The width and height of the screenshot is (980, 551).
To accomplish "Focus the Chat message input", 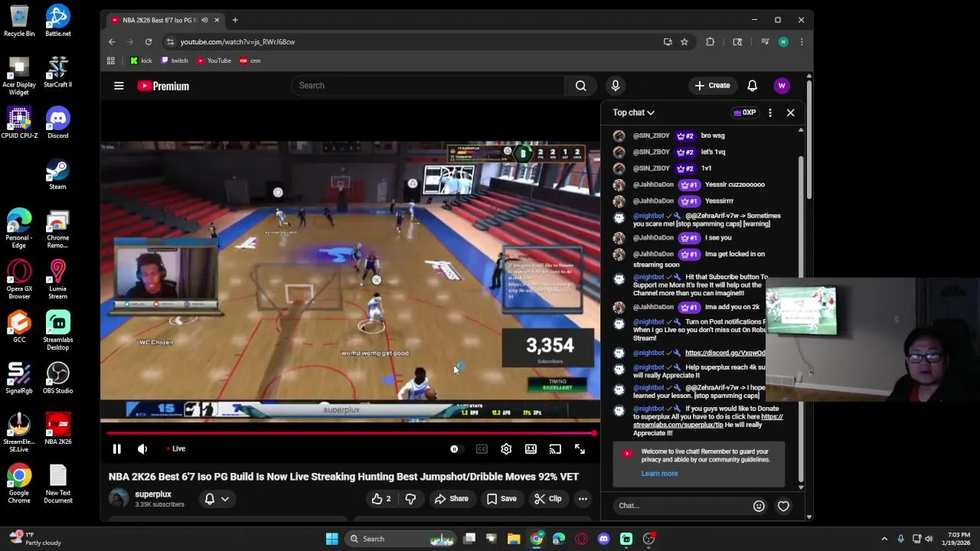I will click(x=681, y=506).
